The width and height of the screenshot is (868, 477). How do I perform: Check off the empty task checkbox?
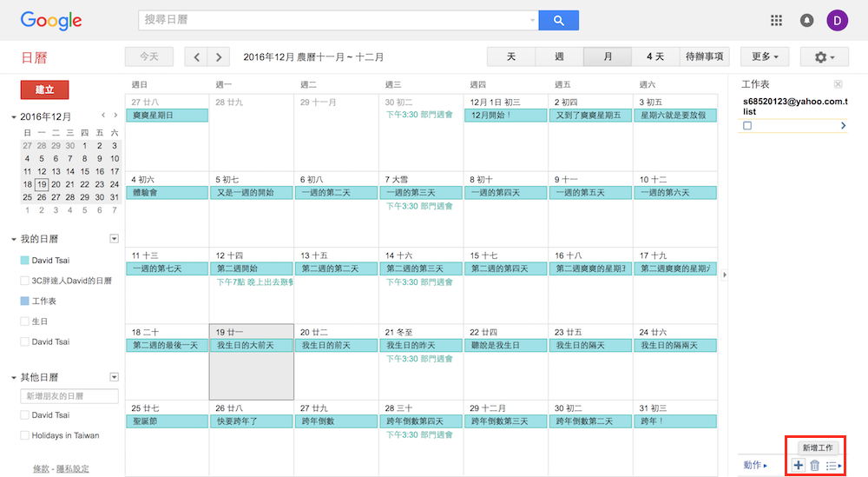point(747,126)
